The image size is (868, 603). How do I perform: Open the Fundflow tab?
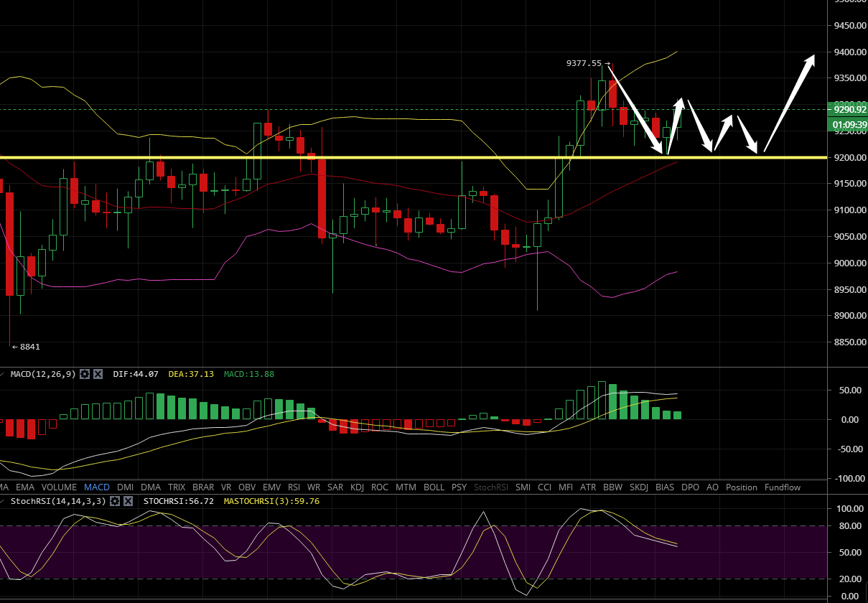[x=782, y=487]
